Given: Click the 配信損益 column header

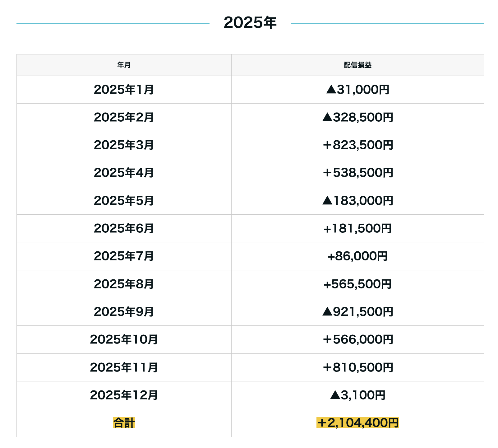Looking at the screenshot, I should click(x=357, y=65).
